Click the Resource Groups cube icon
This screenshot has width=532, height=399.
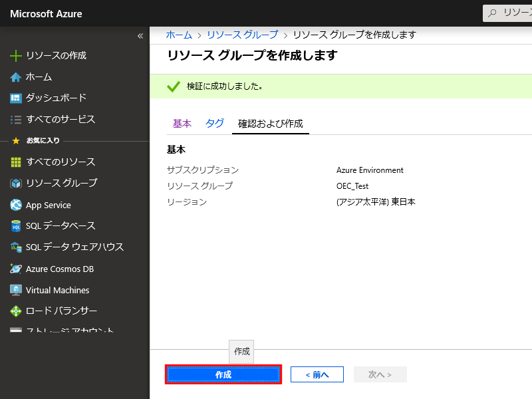[16, 184]
